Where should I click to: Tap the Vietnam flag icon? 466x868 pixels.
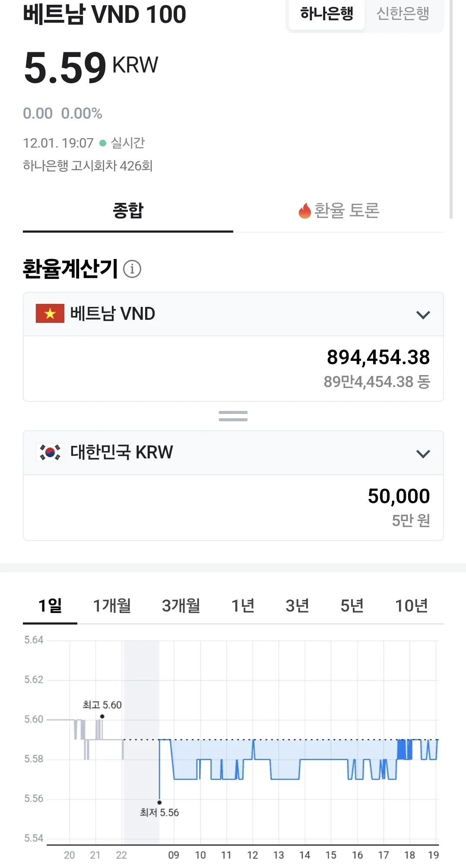[50, 313]
